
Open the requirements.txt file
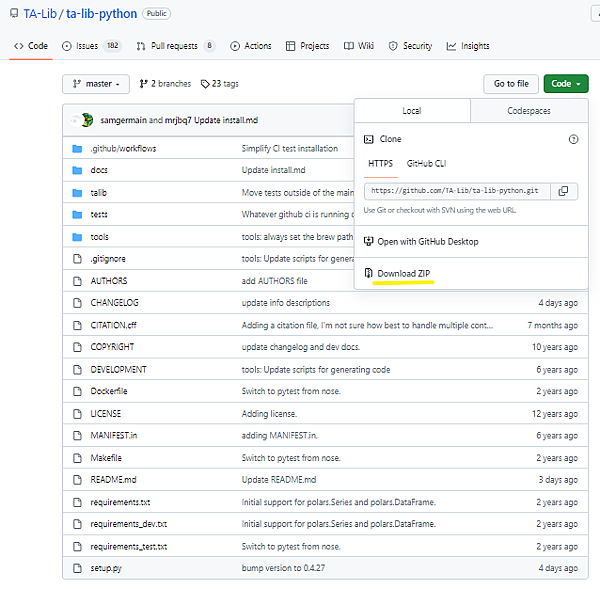pyautogui.click(x=120, y=503)
